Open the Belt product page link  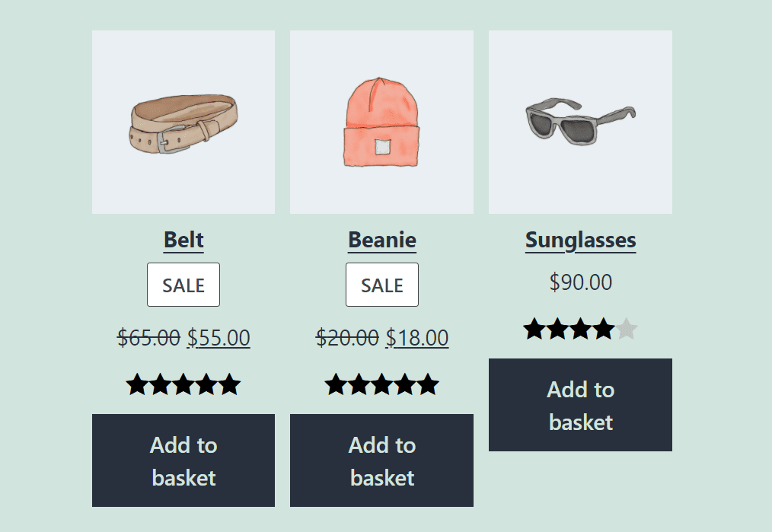183,240
